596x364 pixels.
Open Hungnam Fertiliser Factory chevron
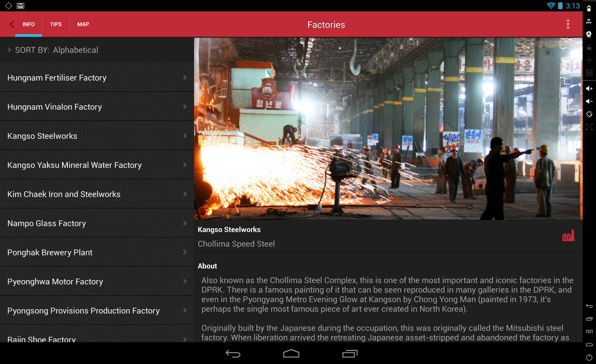pyautogui.click(x=185, y=78)
